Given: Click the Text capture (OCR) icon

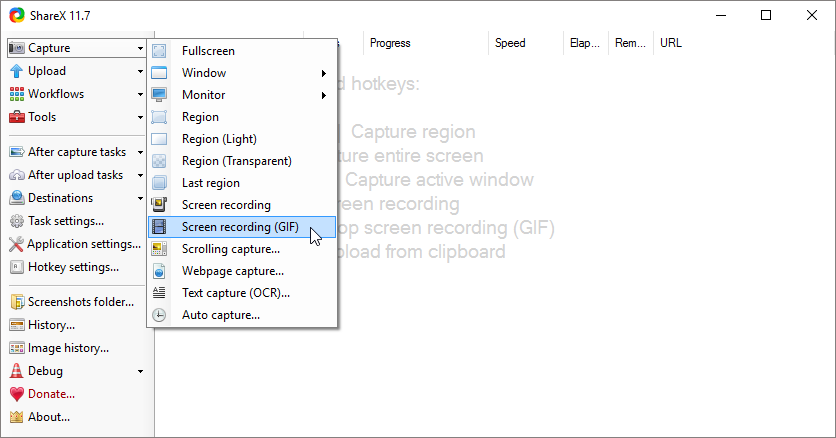Looking at the screenshot, I should (159, 293).
